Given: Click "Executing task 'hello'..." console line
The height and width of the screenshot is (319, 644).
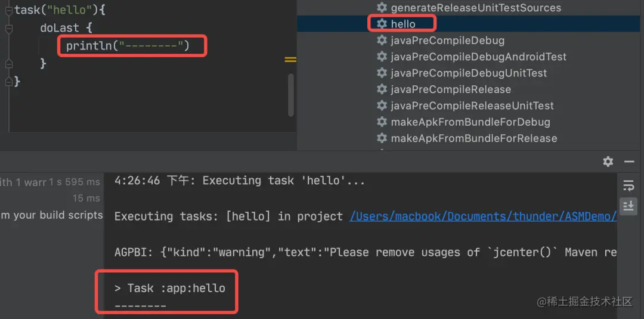Looking at the screenshot, I should pyautogui.click(x=240, y=181).
